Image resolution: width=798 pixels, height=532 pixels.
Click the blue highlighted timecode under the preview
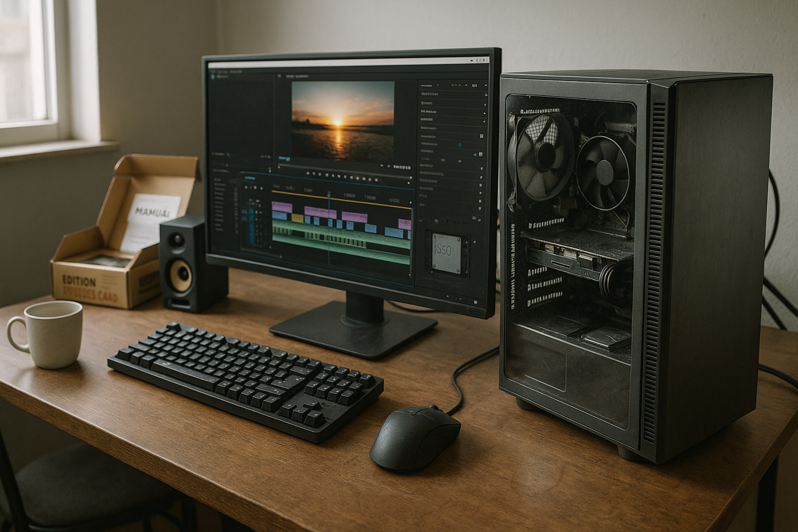(x=284, y=158)
